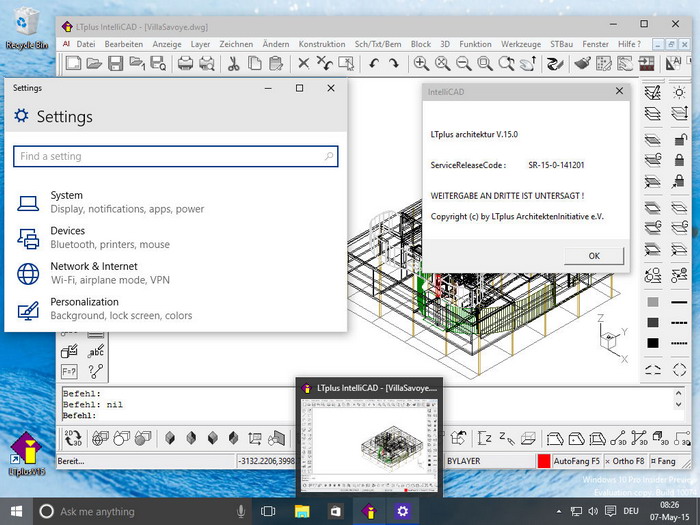Screen dimensions: 700x525
Task: Click the open padlock unlock layer icon
Action: (679, 139)
